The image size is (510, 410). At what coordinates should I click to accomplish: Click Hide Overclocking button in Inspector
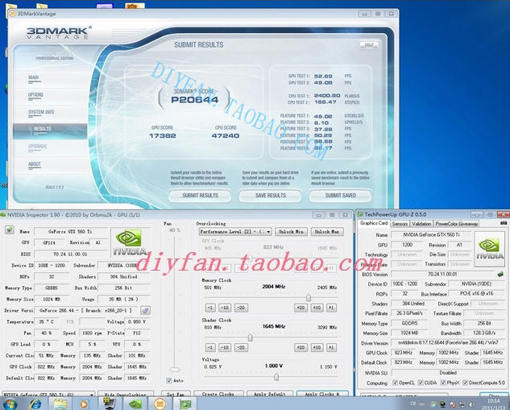125,394
